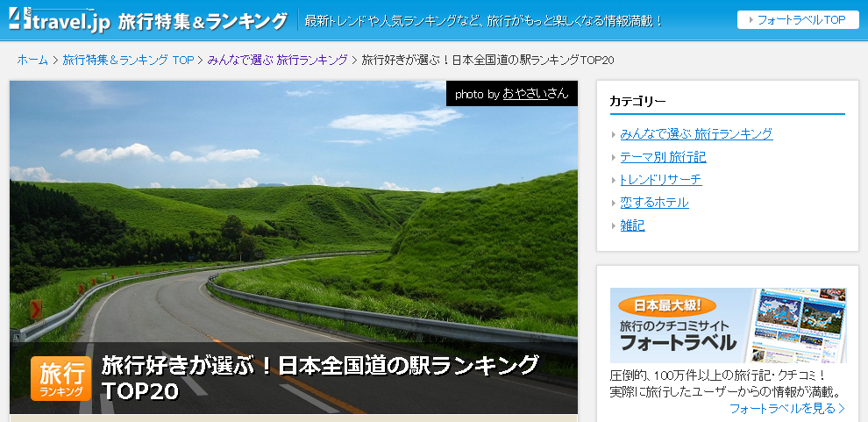868x422 pixels.
Task: Open 恋するホテル category
Action: (654, 203)
